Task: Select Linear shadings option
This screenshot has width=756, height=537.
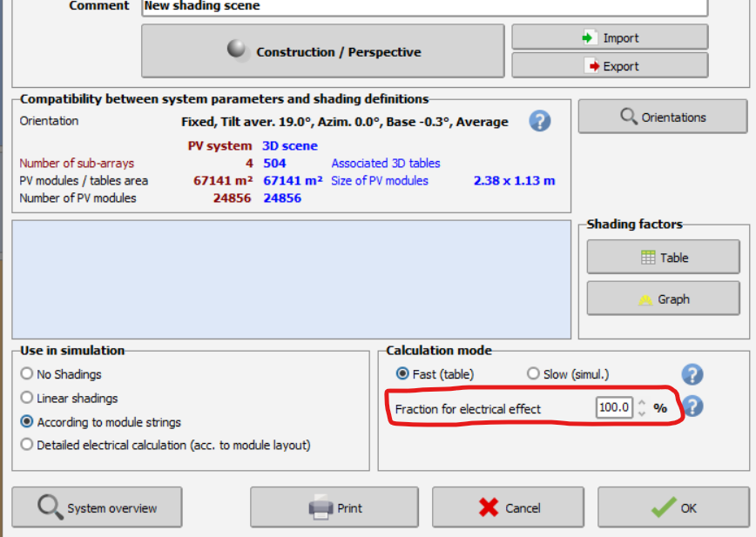Action: point(28,398)
